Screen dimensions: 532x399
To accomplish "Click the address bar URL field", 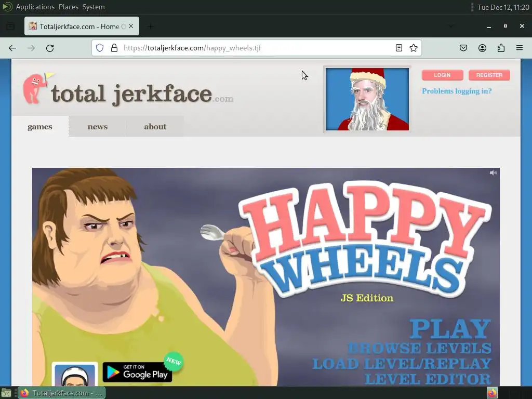I will point(258,48).
